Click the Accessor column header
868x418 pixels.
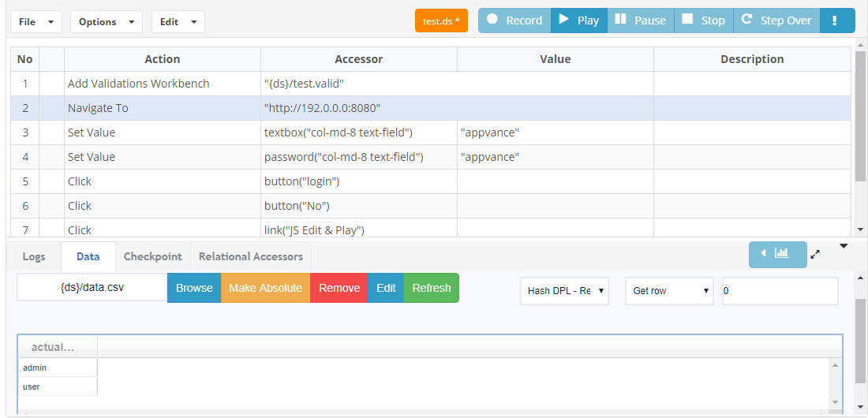pos(359,59)
